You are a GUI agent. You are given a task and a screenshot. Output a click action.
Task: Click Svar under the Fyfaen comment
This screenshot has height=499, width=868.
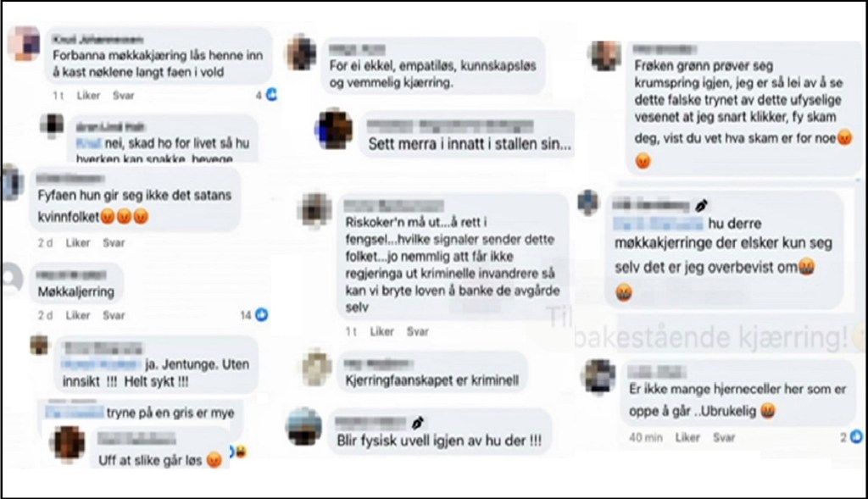click(114, 242)
